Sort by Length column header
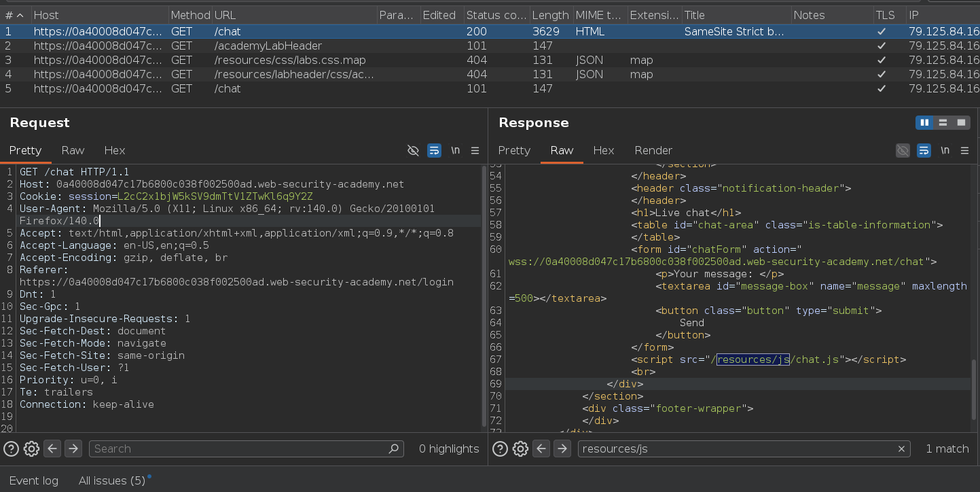This screenshot has width=980, height=492. tap(550, 15)
